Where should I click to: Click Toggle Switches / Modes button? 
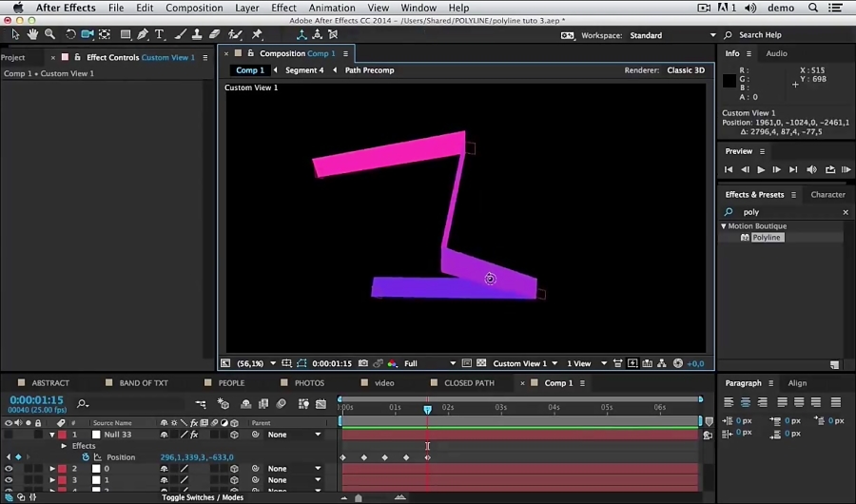203,497
